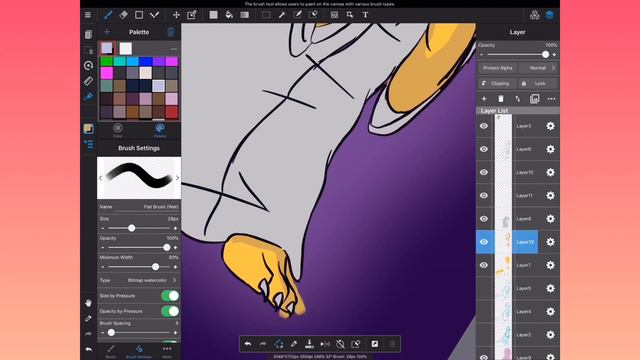Select the Move tool crosshair
This screenshot has height=360, width=640.
click(x=176, y=15)
